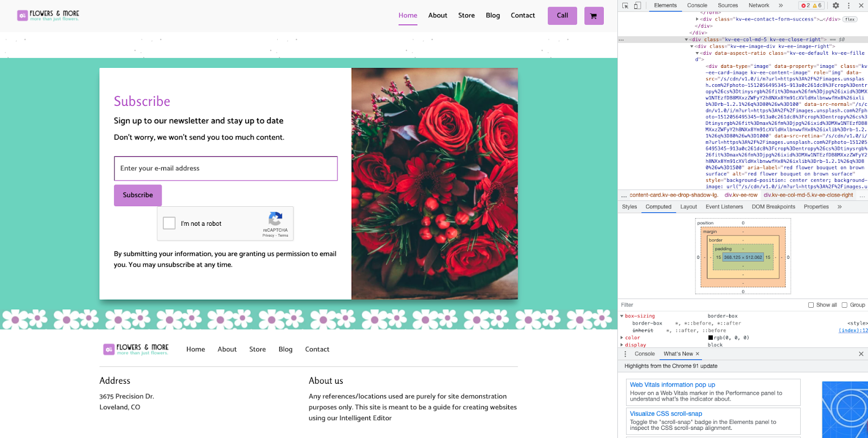Open the reCAPTCHA Privacy link
This screenshot has height=438, width=868.
(268, 236)
